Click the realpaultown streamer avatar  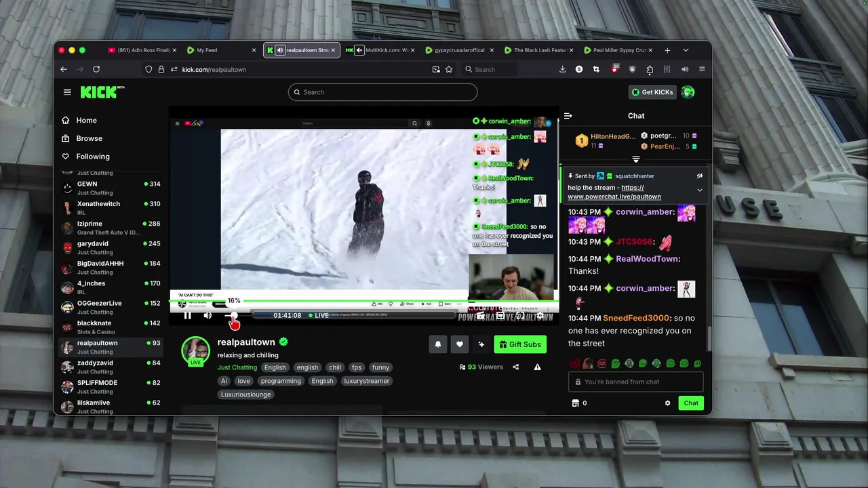pyautogui.click(x=195, y=351)
